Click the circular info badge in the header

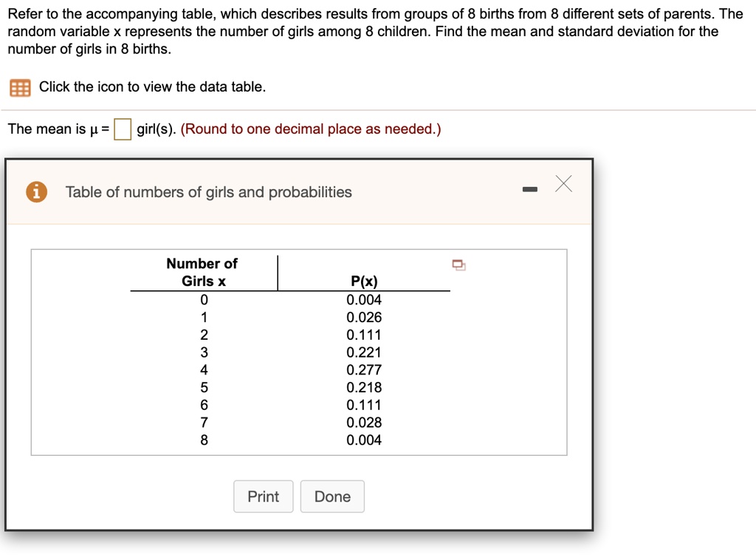coord(36,191)
